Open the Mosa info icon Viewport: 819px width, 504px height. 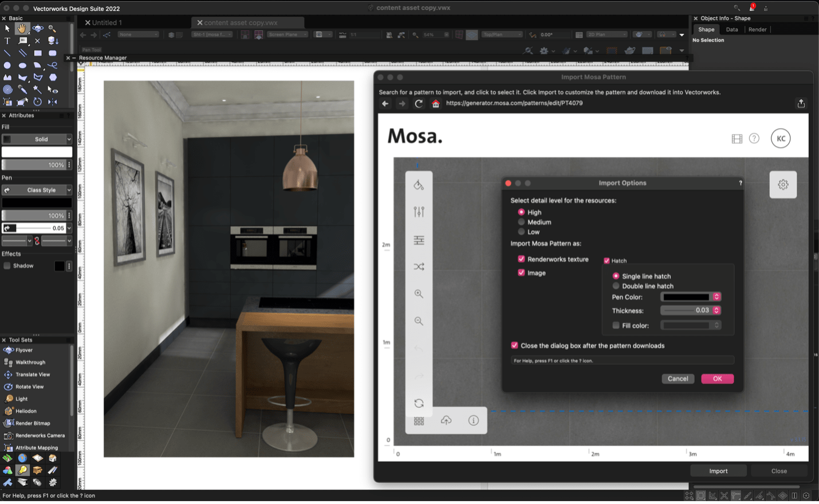pyautogui.click(x=474, y=420)
